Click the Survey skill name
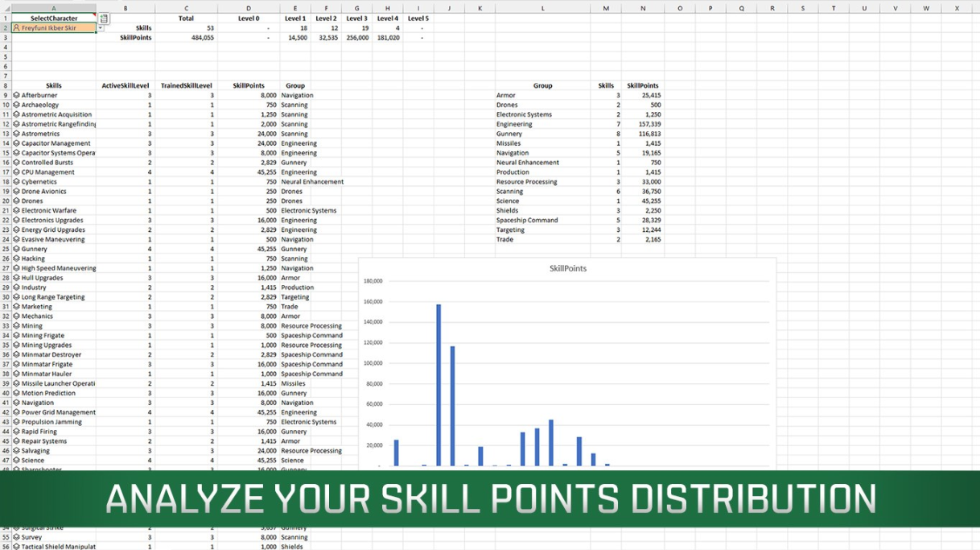 32,537
